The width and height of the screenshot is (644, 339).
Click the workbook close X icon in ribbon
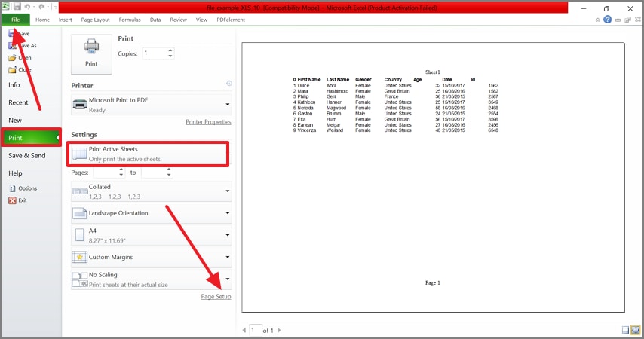pyautogui.click(x=637, y=20)
